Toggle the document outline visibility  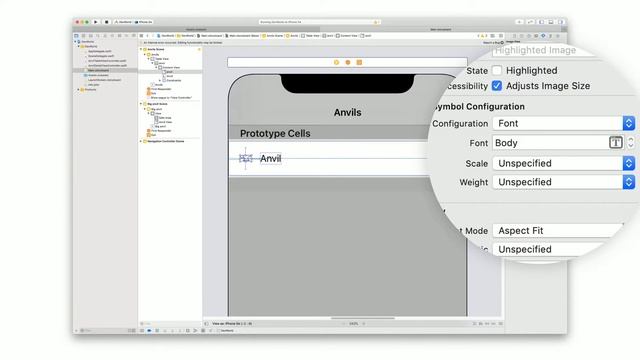206,324
